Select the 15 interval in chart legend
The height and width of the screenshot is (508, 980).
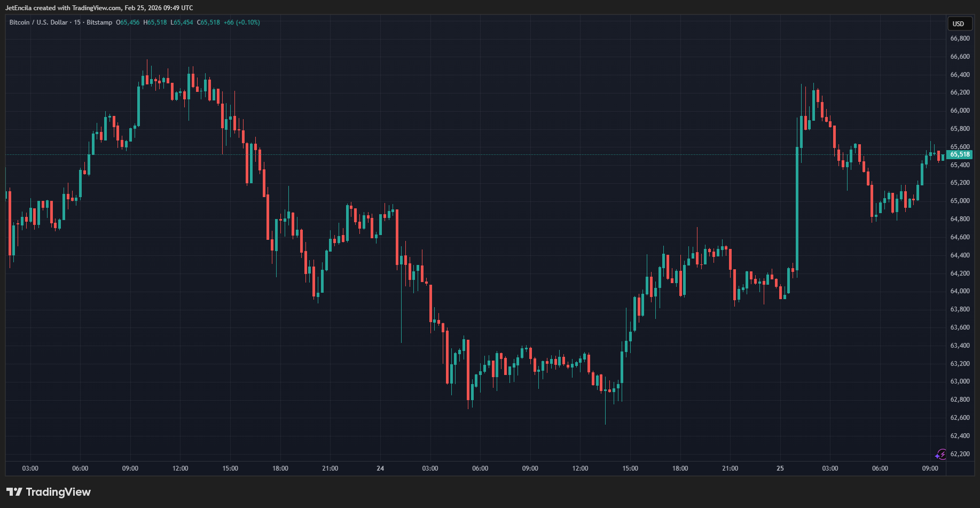pyautogui.click(x=77, y=22)
